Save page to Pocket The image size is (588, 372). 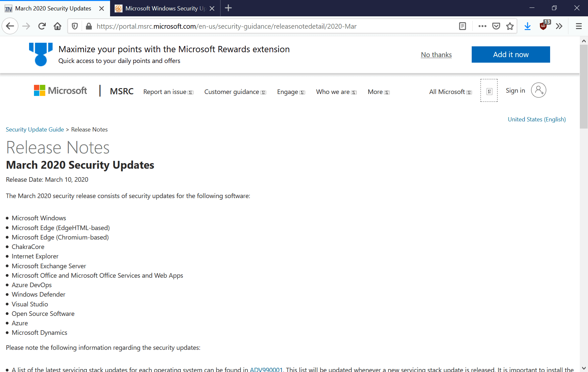click(x=496, y=26)
